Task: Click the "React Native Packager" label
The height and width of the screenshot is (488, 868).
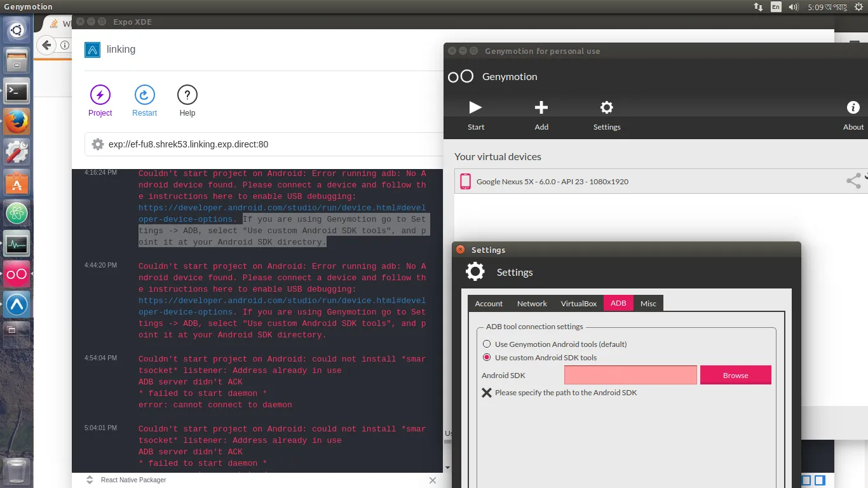Action: click(x=133, y=480)
